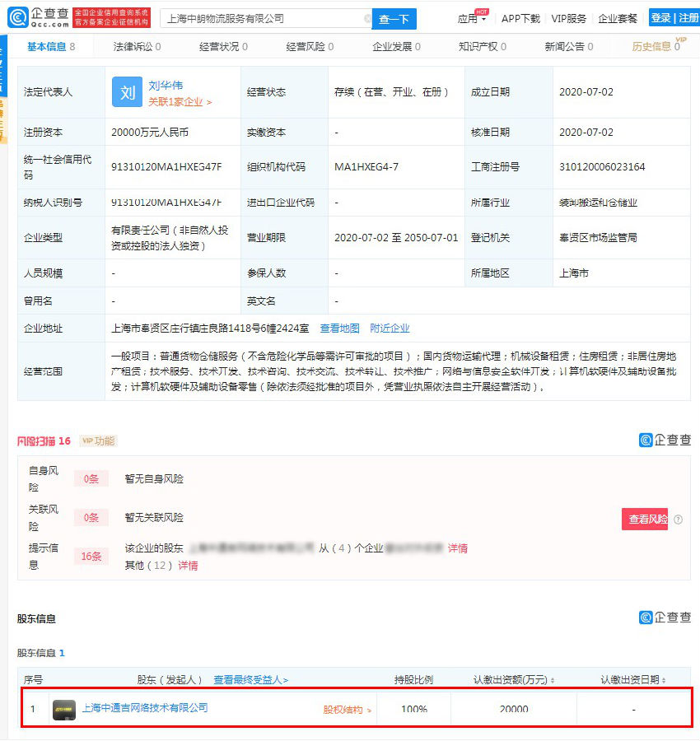Click 组织机构代码 value MA1HXEG4-7
700x741 pixels.
point(366,167)
